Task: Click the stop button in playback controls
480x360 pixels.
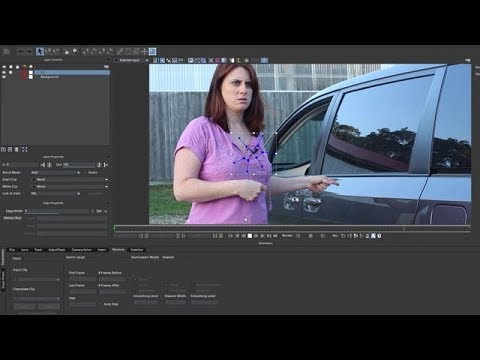Action: (x=250, y=236)
